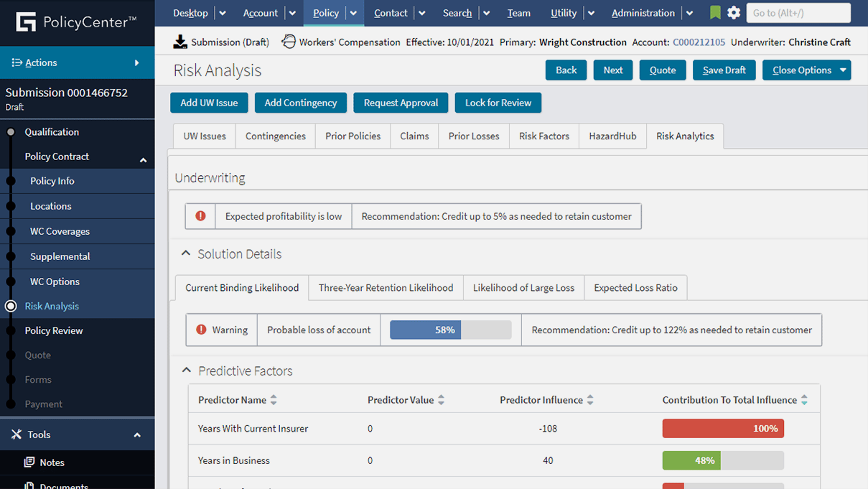The image size is (868, 489).
Task: Click the Notes icon in Tools panel
Action: pyautogui.click(x=29, y=462)
